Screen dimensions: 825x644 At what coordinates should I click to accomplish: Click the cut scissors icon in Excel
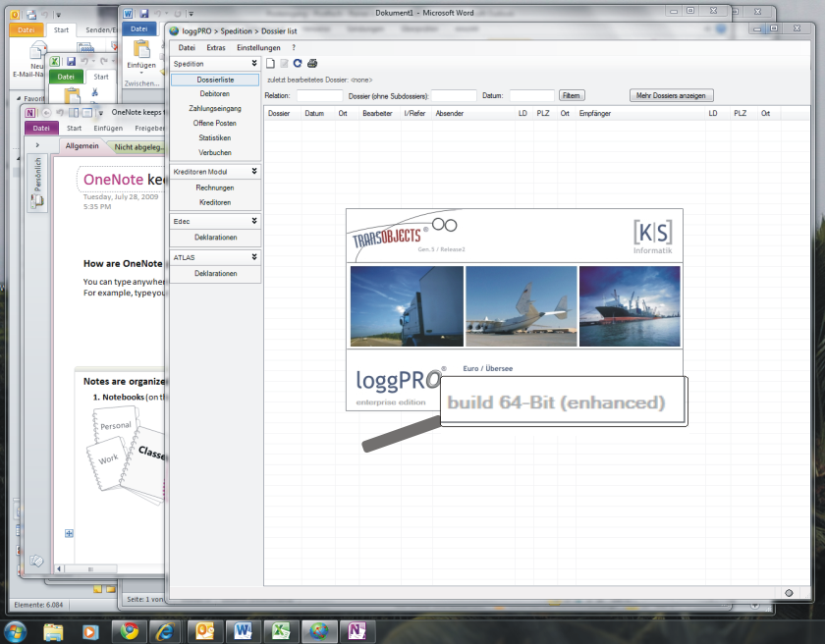94,92
